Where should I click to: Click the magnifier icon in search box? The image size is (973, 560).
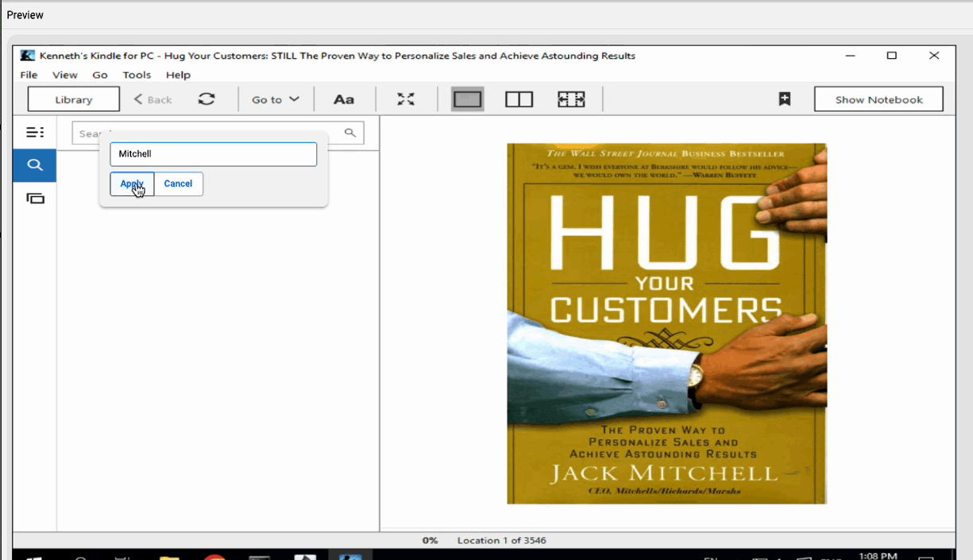tap(349, 133)
